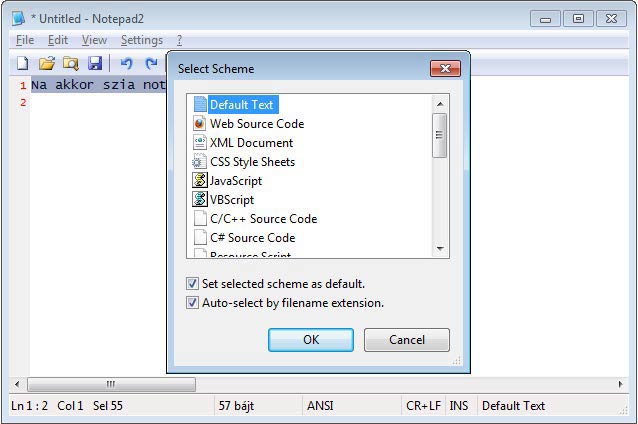Confirm scheme with OK button

(x=311, y=340)
